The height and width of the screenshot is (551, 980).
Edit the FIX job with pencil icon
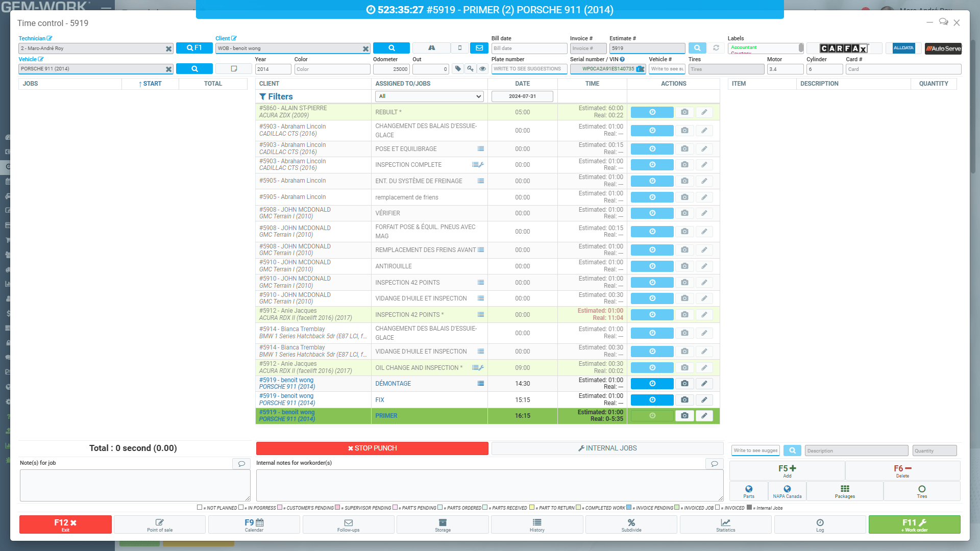point(704,400)
